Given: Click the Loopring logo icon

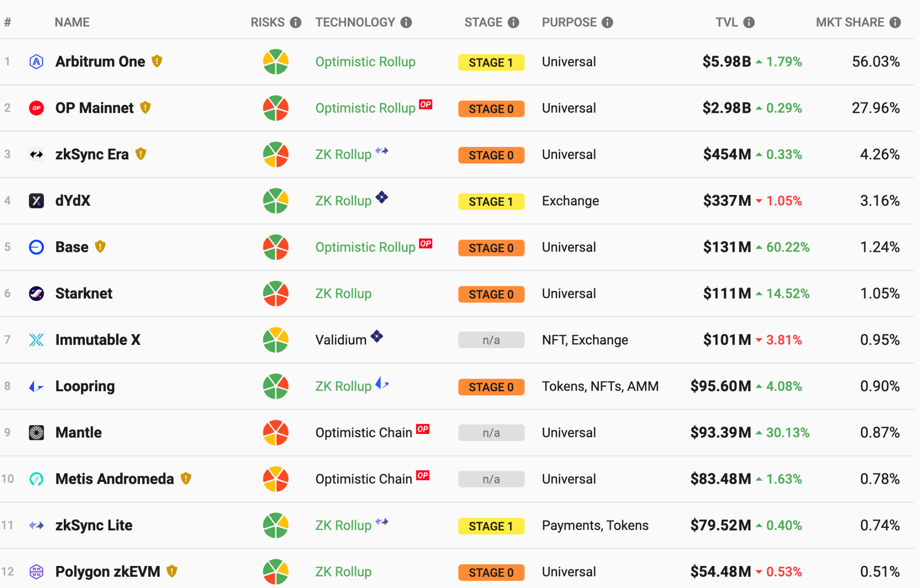Looking at the screenshot, I should [x=36, y=386].
